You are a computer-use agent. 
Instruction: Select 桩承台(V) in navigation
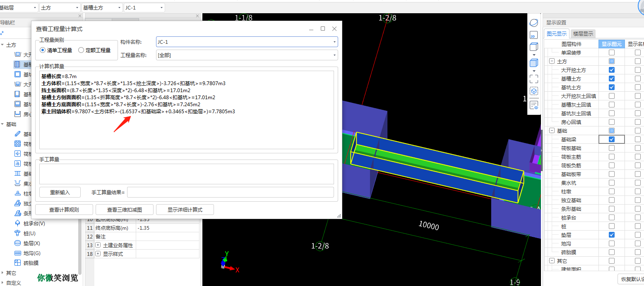(x=34, y=223)
